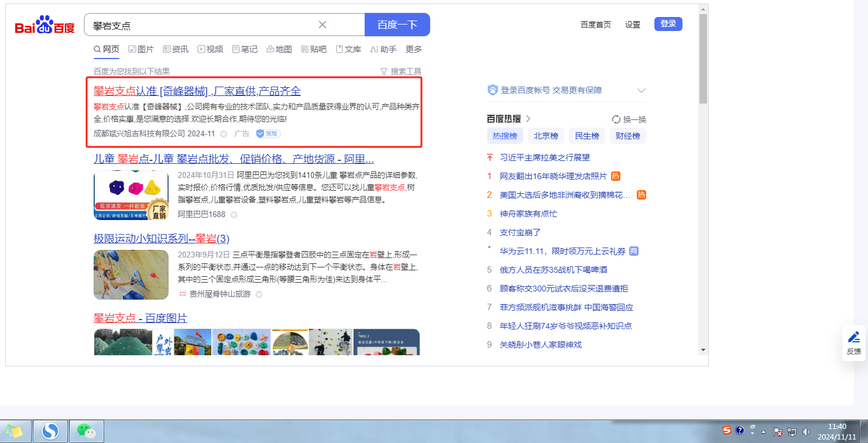Click the Baidu logo
This screenshot has width=868, height=443.
[x=45, y=26]
